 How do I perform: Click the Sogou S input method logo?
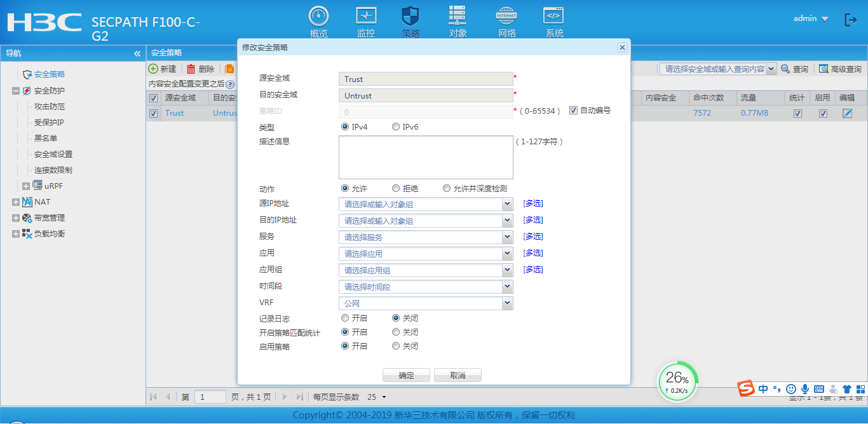[745, 388]
